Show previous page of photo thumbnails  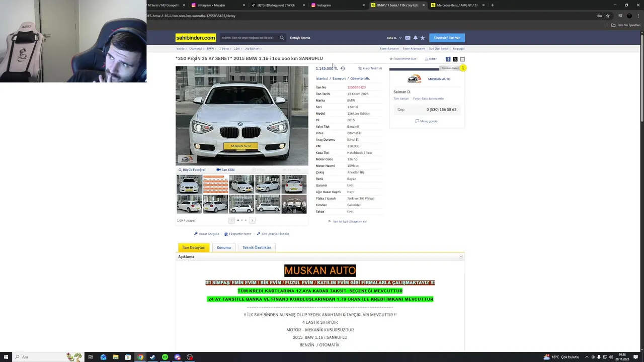click(231, 220)
